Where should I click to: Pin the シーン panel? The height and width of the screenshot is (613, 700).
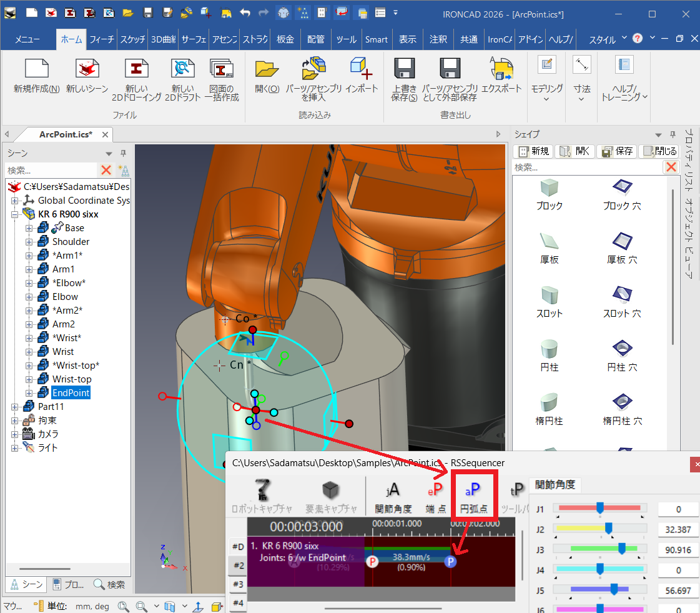pyautogui.click(x=123, y=153)
